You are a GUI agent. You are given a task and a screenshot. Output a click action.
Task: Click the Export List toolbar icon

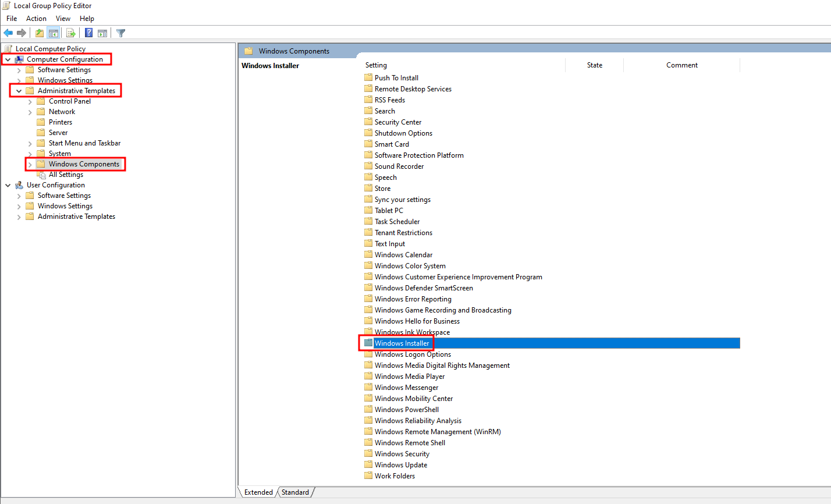coord(71,33)
